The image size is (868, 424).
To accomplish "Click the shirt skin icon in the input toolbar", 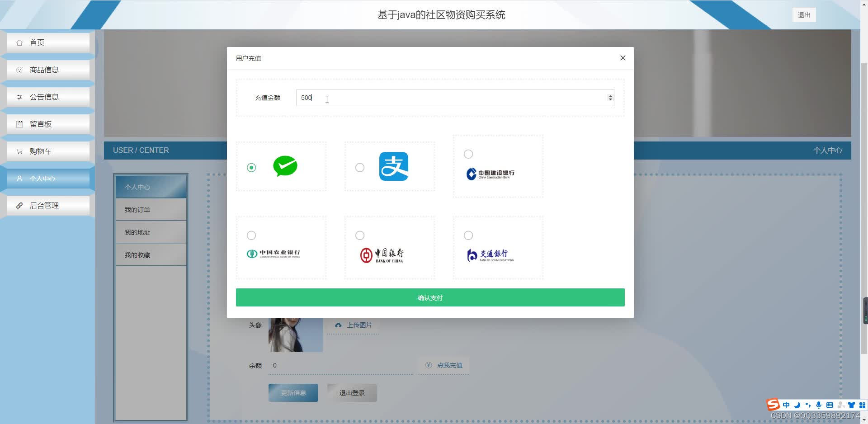I will (x=851, y=405).
